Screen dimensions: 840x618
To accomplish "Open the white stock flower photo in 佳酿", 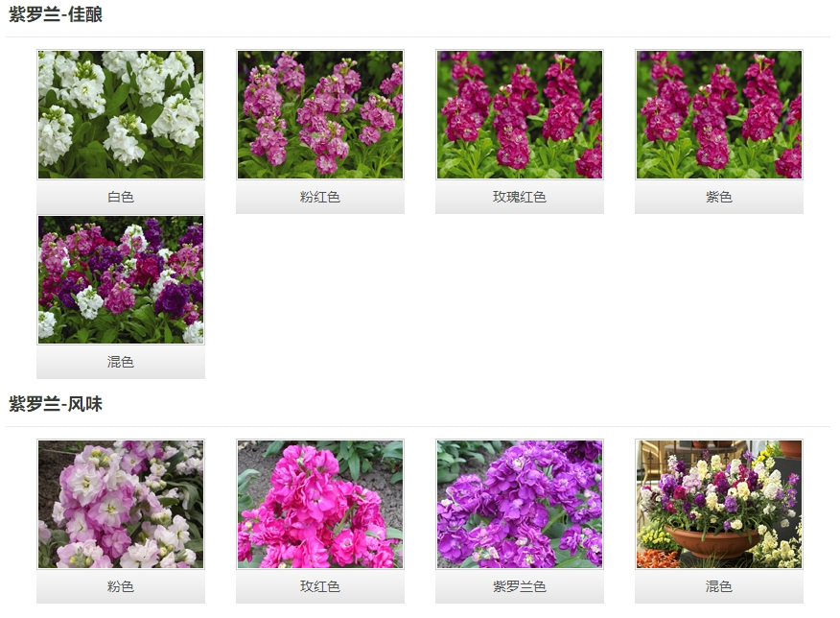I will point(121,115).
